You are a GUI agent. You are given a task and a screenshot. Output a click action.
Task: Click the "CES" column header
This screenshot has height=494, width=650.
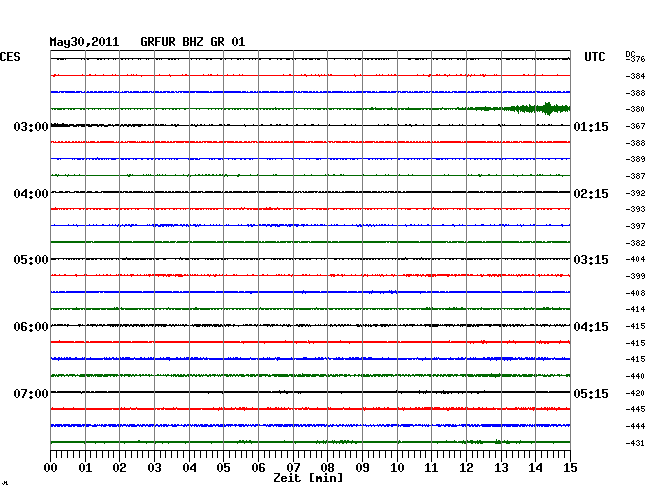pyautogui.click(x=10, y=57)
